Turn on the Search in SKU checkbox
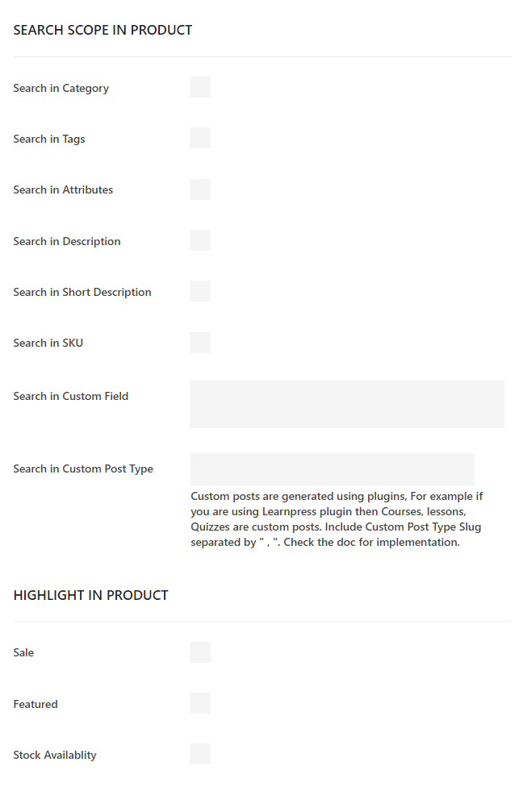The image size is (523, 812). [x=200, y=343]
